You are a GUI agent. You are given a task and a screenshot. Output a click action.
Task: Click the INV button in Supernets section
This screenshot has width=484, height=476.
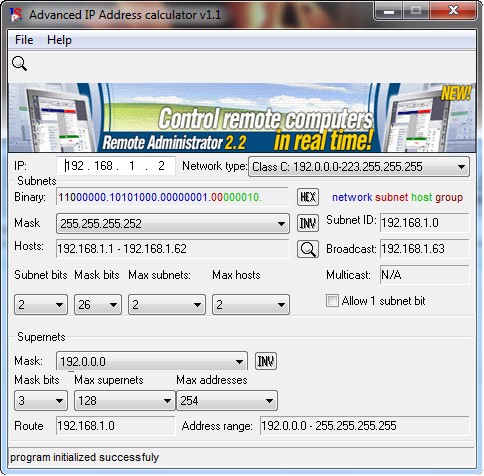coord(266,361)
